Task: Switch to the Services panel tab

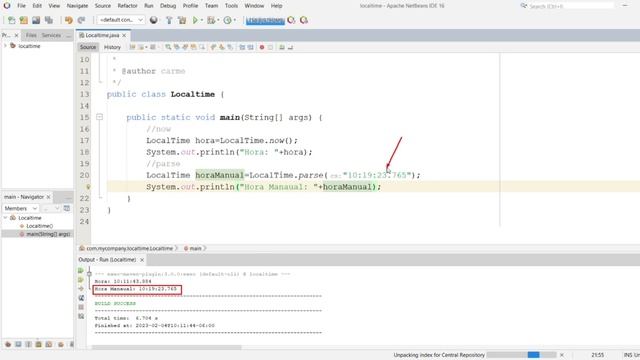Action: [x=51, y=36]
